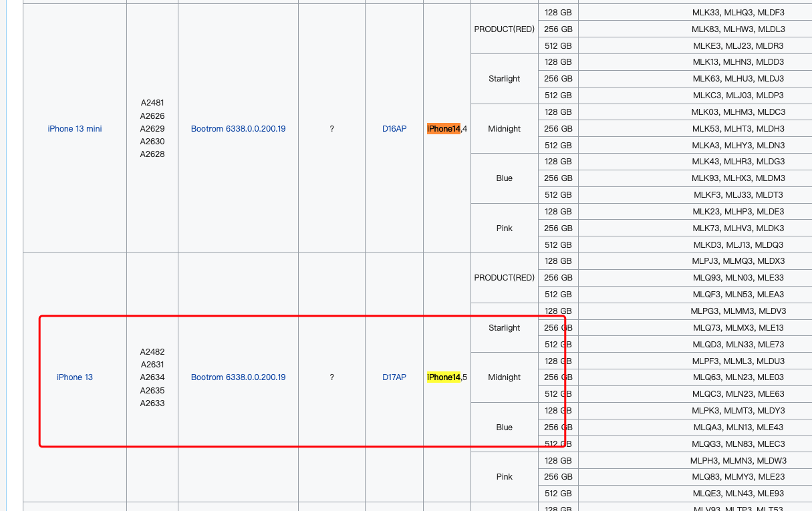Click the A2633 model number
Screen dimensions: 812x511
[152, 403]
